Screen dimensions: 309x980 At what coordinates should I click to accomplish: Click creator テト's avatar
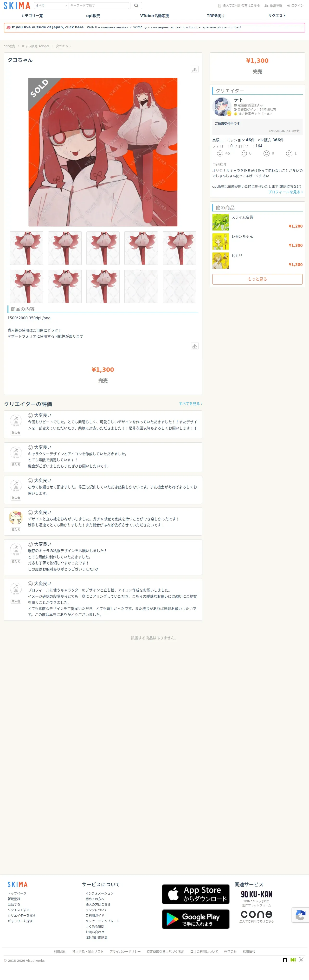click(x=222, y=106)
